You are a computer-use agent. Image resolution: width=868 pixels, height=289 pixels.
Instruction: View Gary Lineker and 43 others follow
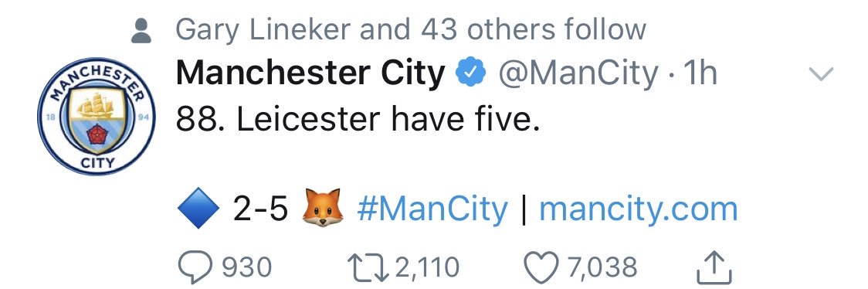click(411, 29)
